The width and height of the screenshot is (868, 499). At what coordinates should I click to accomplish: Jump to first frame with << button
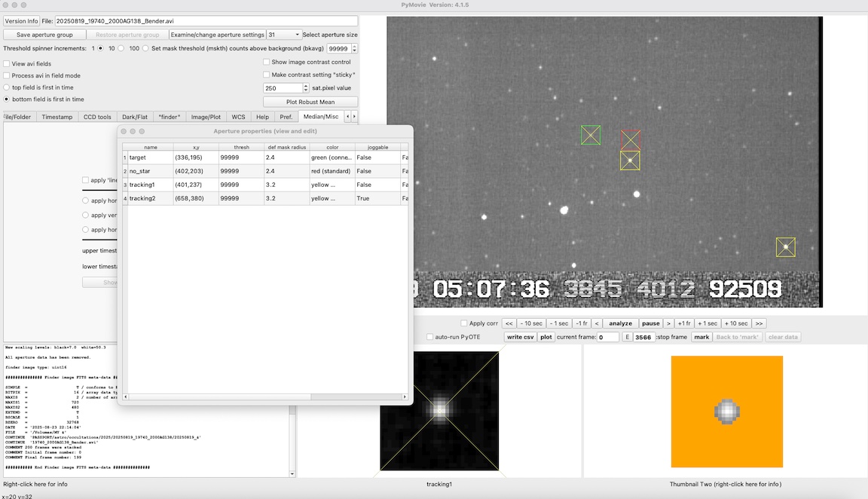tap(509, 323)
